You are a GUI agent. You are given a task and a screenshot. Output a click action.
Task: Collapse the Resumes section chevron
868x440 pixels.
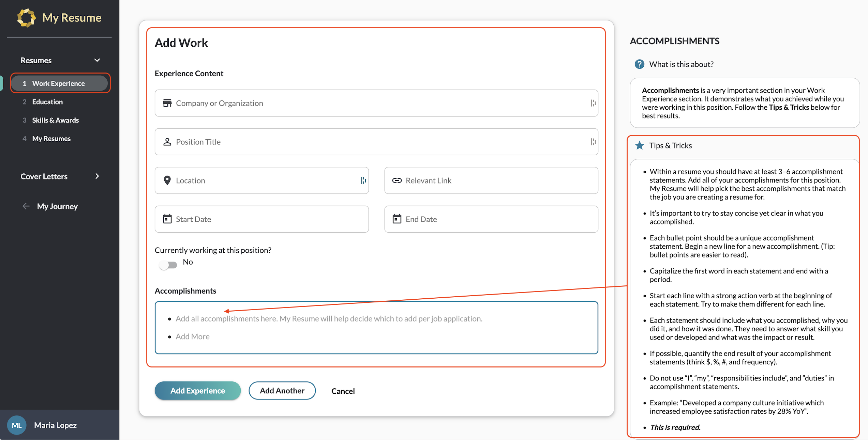pyautogui.click(x=97, y=60)
